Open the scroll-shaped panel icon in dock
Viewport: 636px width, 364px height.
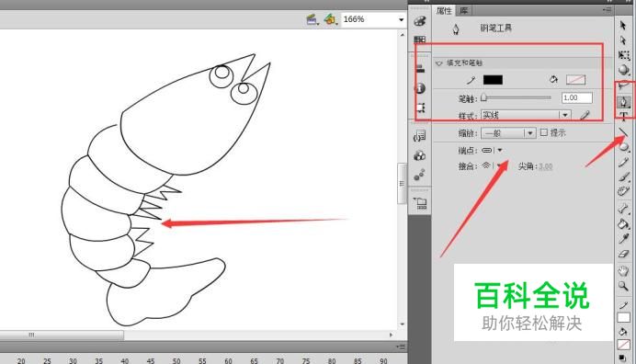tap(420, 135)
